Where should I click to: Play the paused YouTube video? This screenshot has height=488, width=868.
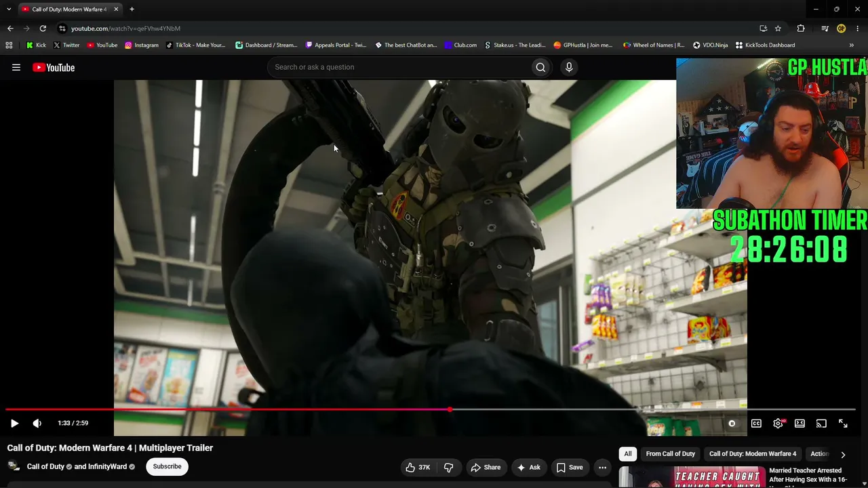click(x=14, y=423)
